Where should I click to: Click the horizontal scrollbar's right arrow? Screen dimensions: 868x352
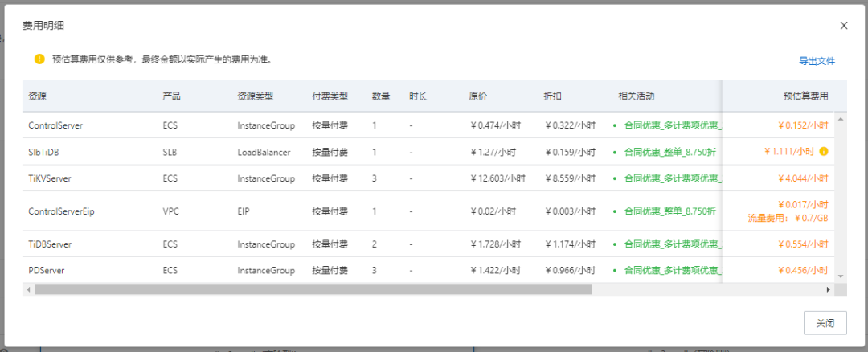[x=829, y=289]
